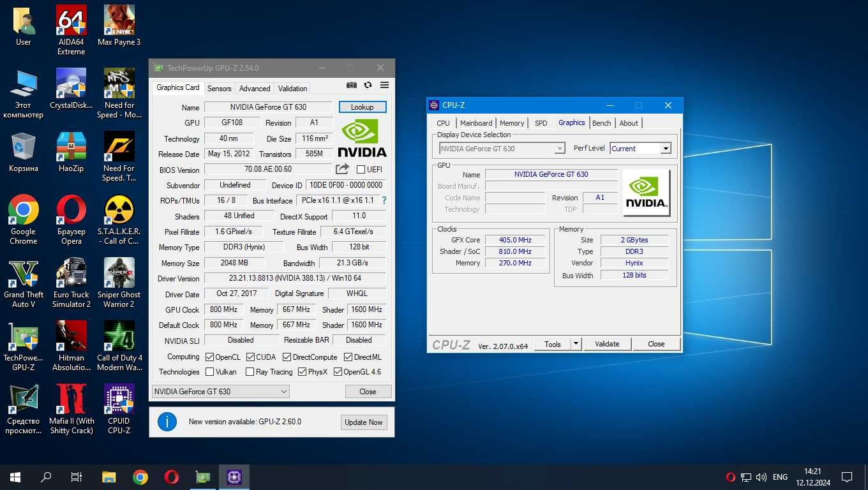868x490 pixels.
Task: Select the Recycle Bin (Корзина) icon
Action: coord(24,152)
